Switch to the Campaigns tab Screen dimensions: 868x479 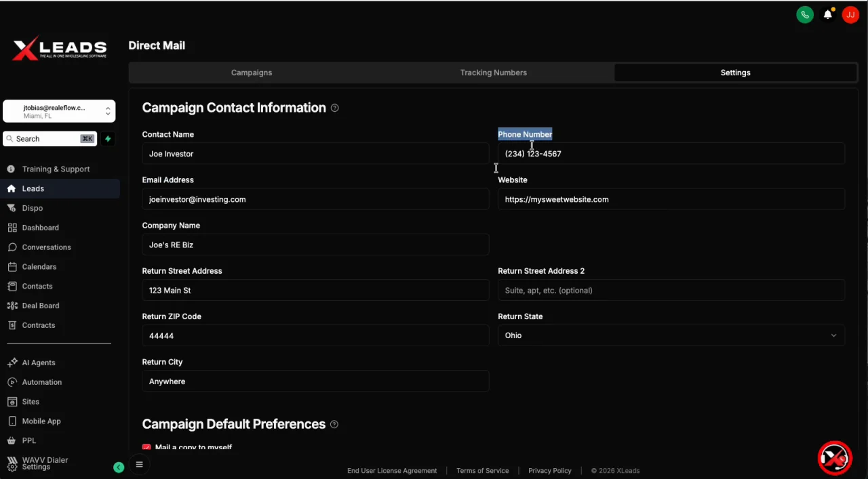pyautogui.click(x=252, y=72)
